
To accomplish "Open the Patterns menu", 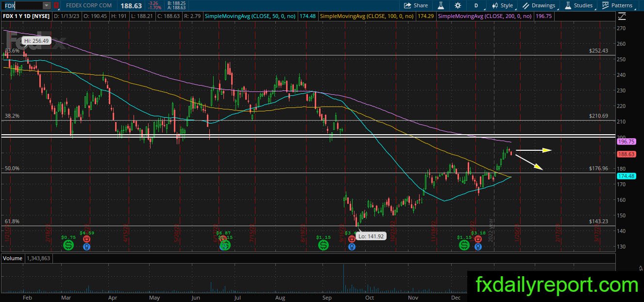I will tap(617, 5).
